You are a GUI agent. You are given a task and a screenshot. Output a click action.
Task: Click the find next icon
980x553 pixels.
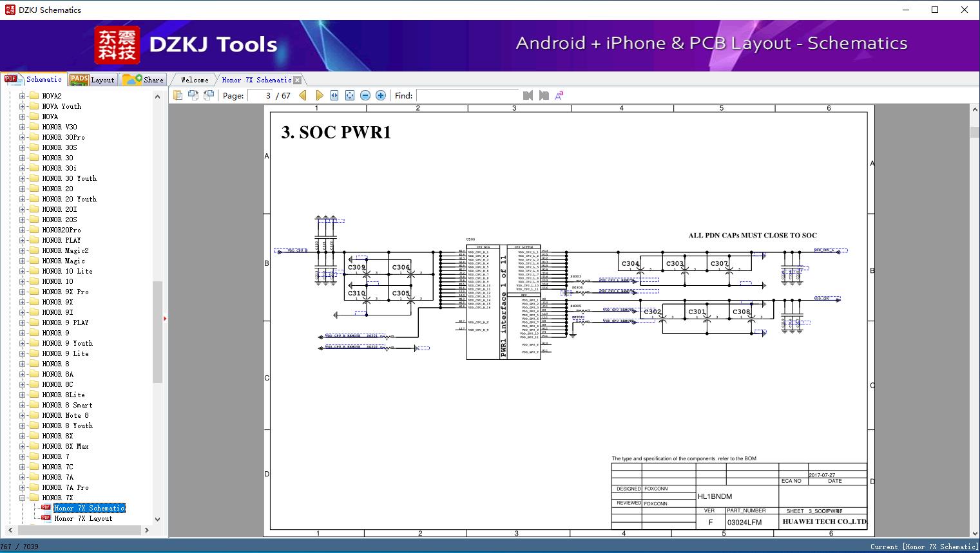tap(544, 95)
